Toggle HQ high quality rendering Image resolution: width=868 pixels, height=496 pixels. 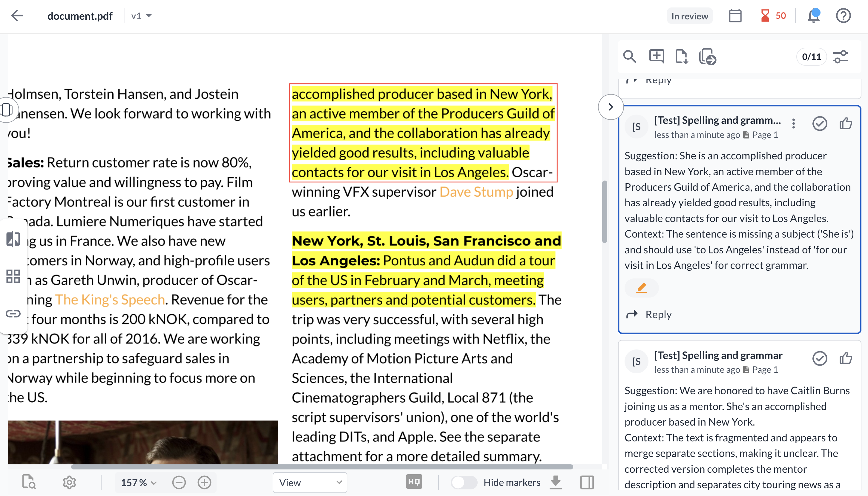pyautogui.click(x=414, y=482)
